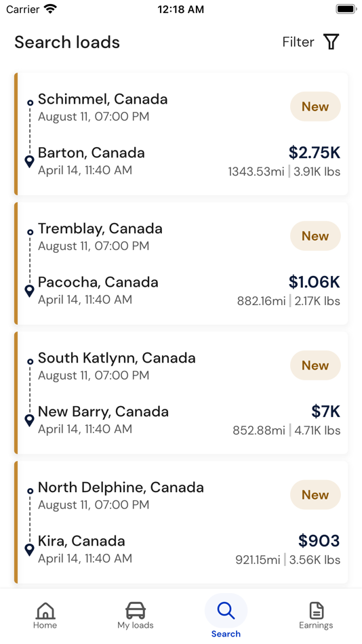Tap the Earnings document icon
This screenshot has width=362, height=644.
click(317, 610)
